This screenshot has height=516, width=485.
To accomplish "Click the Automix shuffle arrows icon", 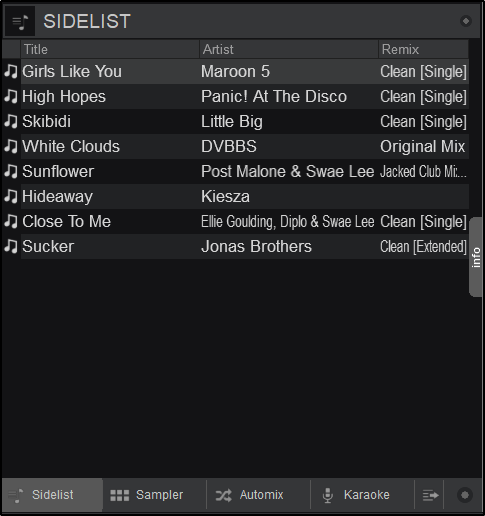I will (x=223, y=495).
